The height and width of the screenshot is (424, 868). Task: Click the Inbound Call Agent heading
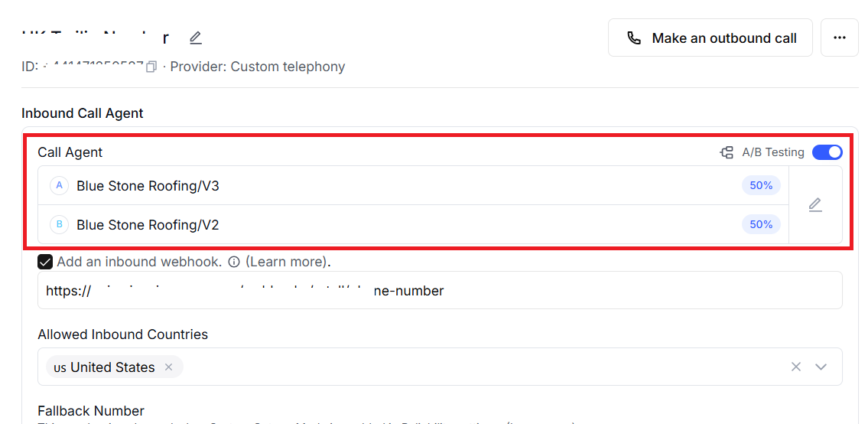coord(83,113)
